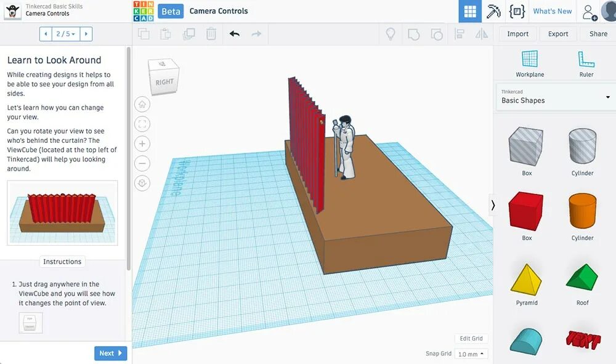Open the Codeblocks bracket icon

pyautogui.click(x=517, y=11)
